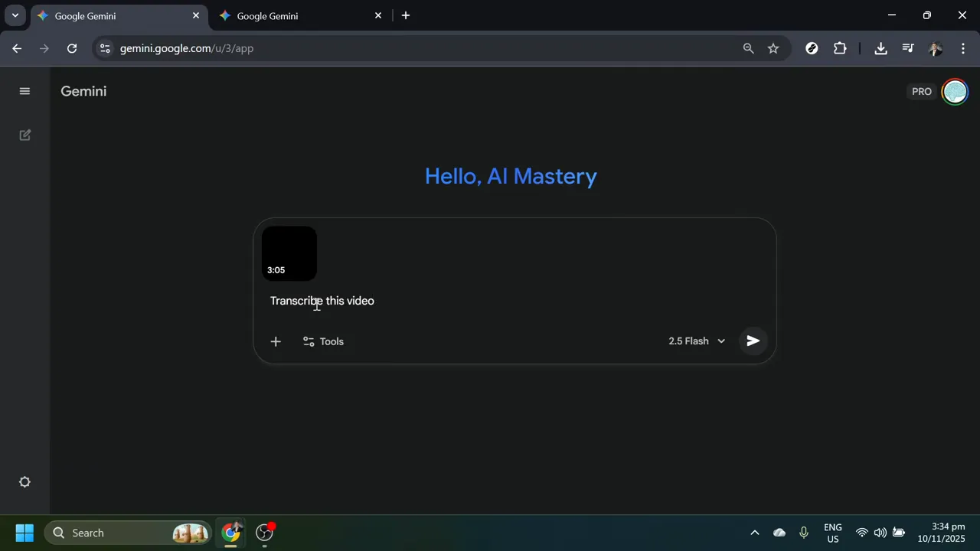Viewport: 980px width, 551px height.
Task: Go back to the previous page
Action: click(17, 48)
